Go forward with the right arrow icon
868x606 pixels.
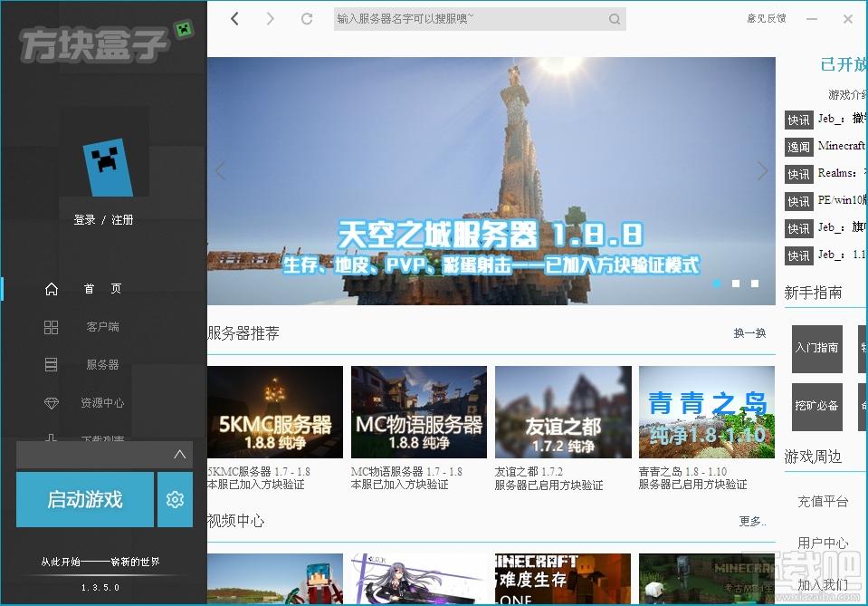(270, 19)
